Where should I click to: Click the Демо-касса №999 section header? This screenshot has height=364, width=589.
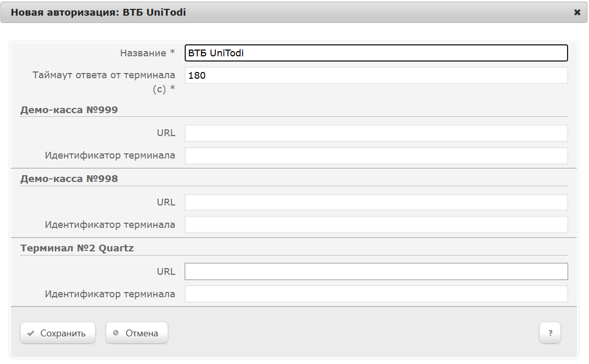(69, 110)
